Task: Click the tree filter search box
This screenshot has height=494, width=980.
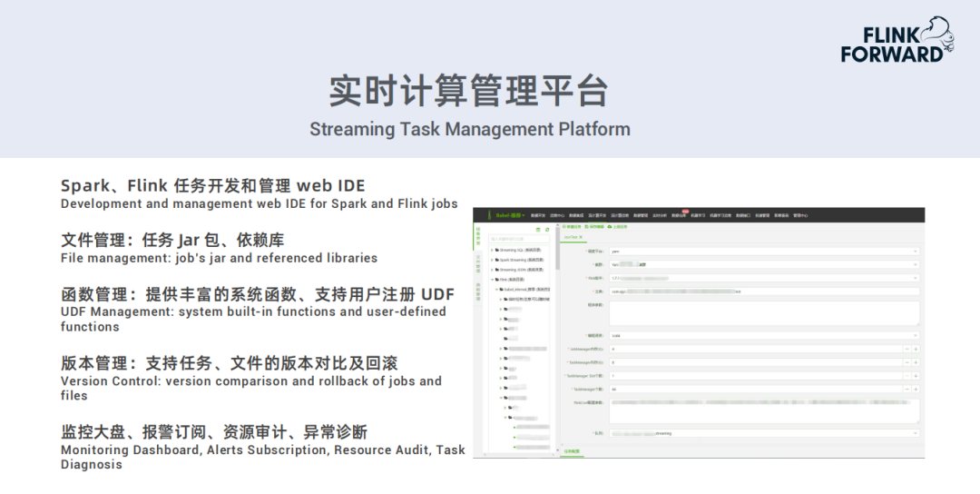Action: click(519, 239)
